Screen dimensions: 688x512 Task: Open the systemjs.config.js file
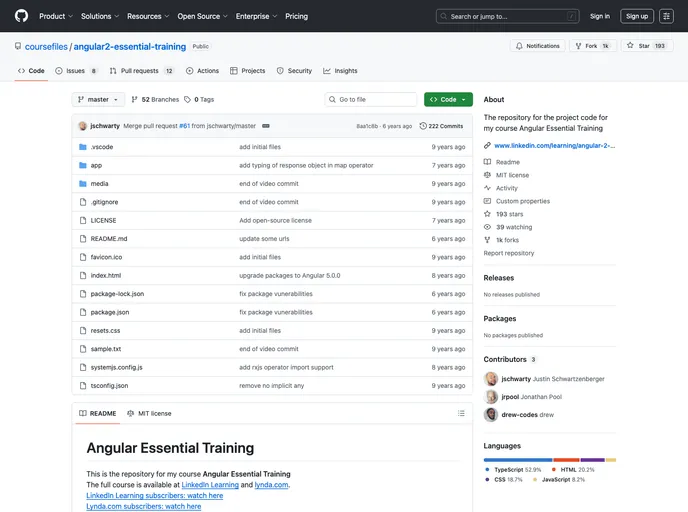(116, 367)
